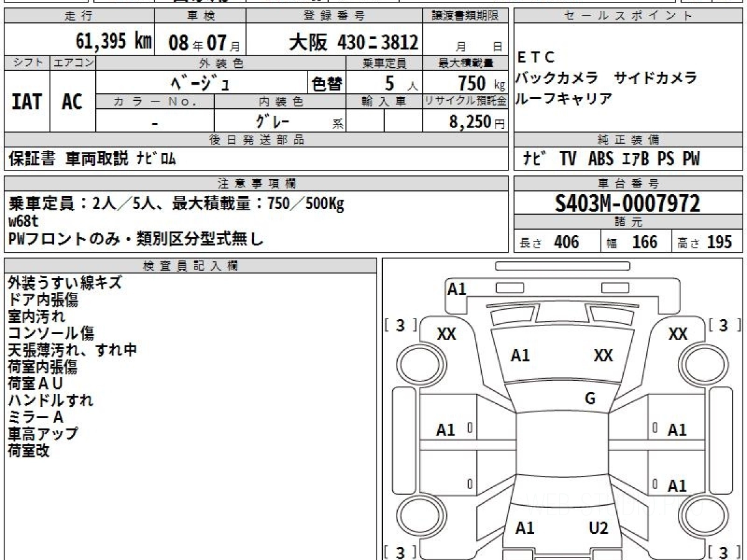Screen dimensions: 747x560
Task: Click the mileage value 61,395 km
Action: [113, 42]
